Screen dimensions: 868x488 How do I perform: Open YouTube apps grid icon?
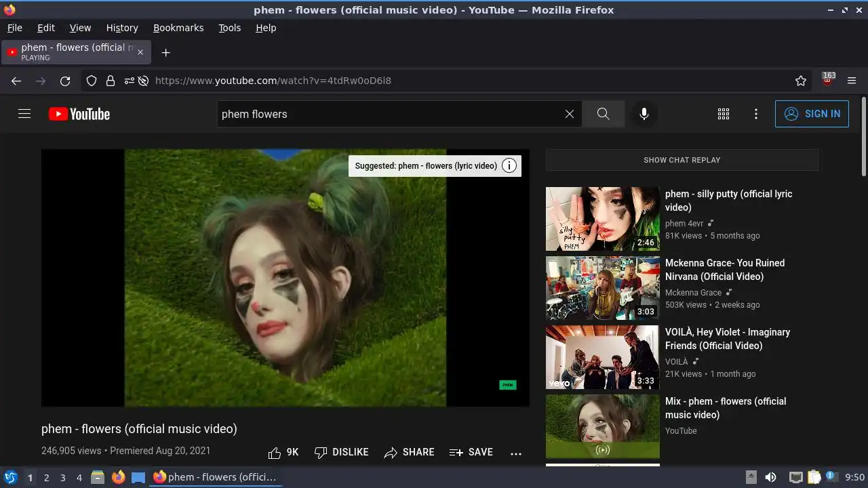tap(724, 114)
